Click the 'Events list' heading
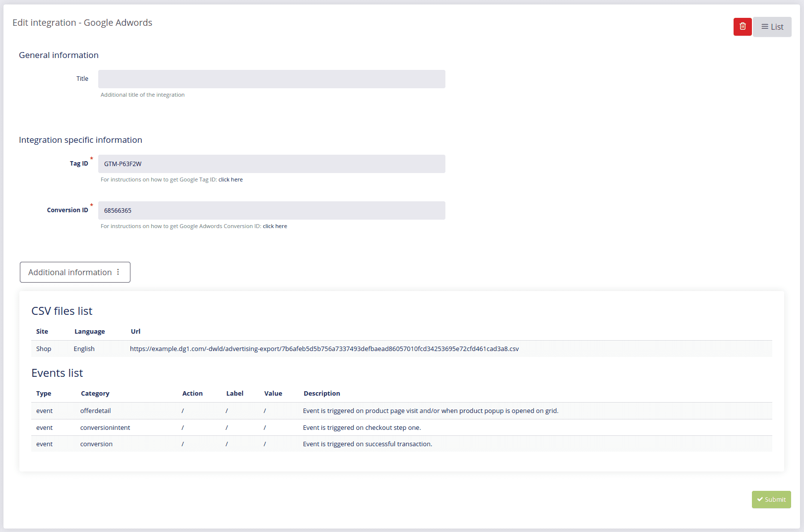The width and height of the screenshot is (804, 532). (57, 373)
